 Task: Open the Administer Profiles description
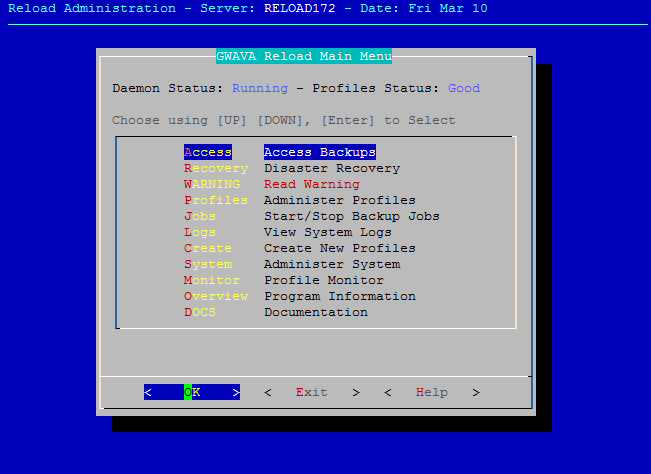[x=340, y=200]
